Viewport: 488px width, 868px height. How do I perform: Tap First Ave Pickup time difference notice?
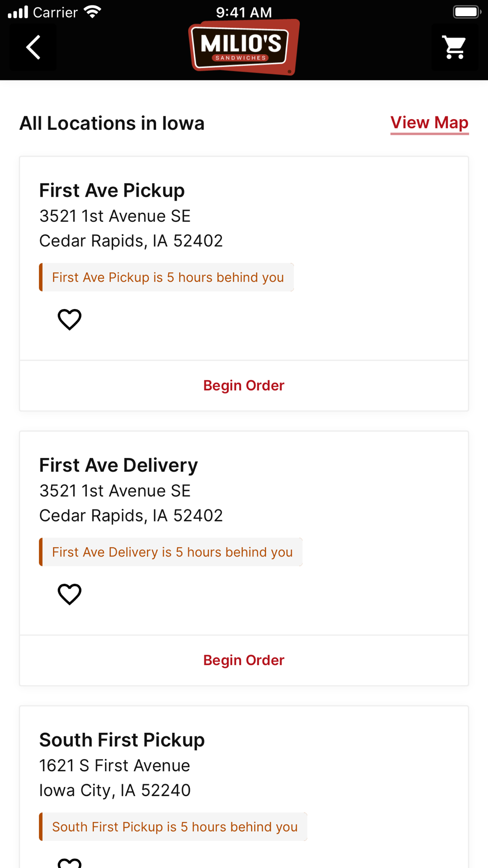point(167,277)
